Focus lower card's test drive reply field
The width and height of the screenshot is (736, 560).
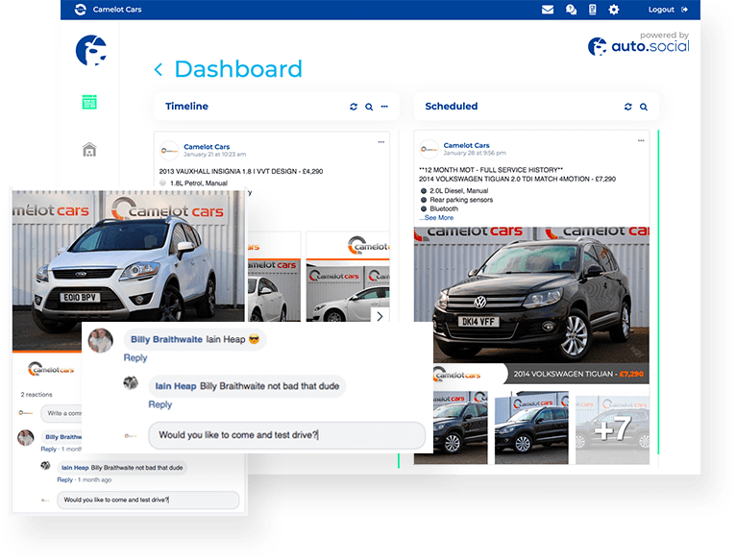click(148, 499)
